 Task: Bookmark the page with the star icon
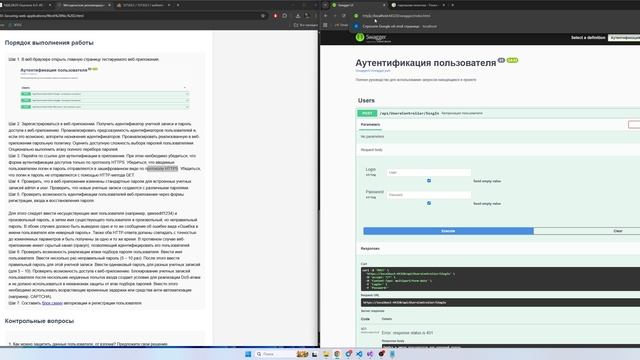click(x=263, y=16)
